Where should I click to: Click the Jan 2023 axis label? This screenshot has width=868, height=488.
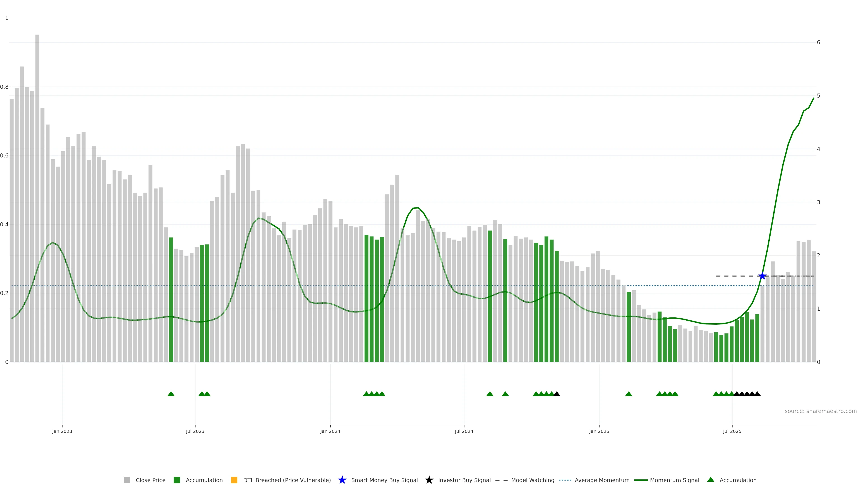pos(62,432)
